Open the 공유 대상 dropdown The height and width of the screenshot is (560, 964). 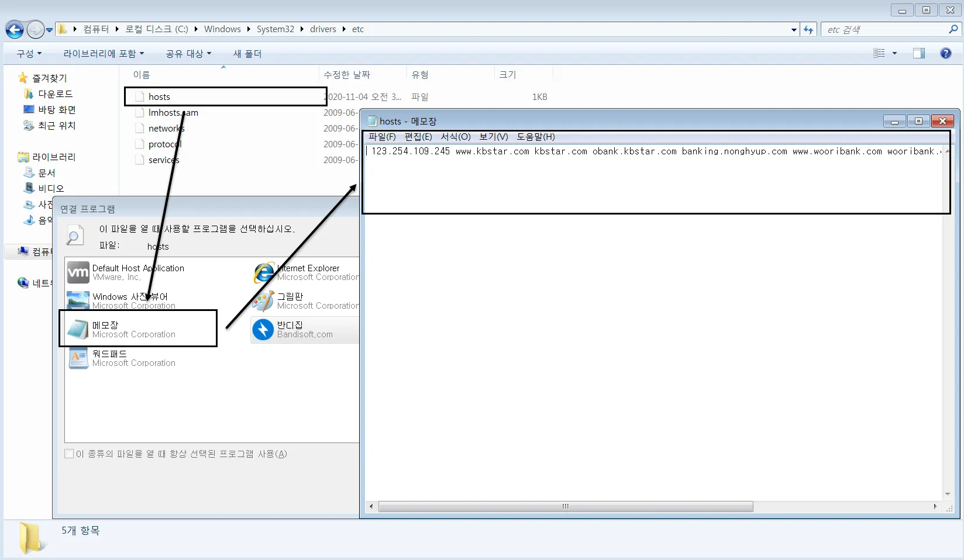click(x=188, y=54)
